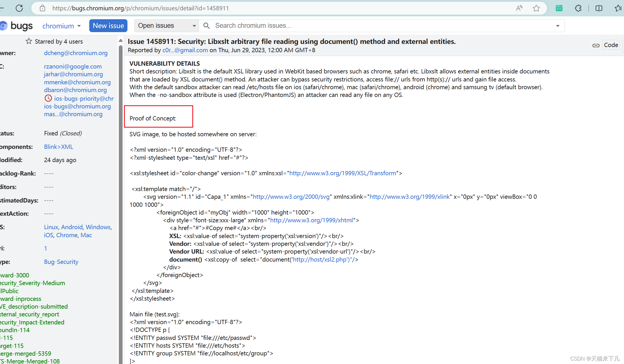Open owner dcheng@chromium.org link
Image resolution: width=624 pixels, height=364 pixels.
coord(76,53)
